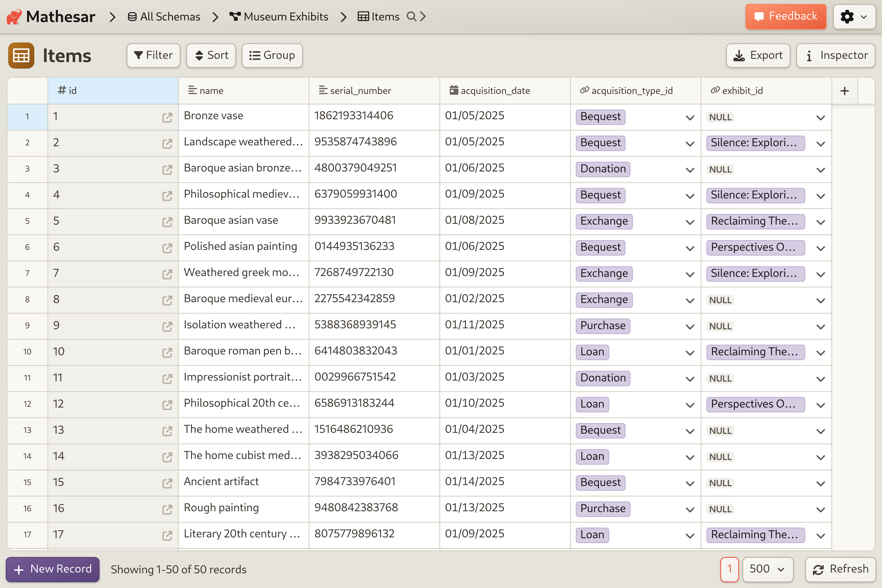
Task: Open the Sort options
Action: pos(211,56)
